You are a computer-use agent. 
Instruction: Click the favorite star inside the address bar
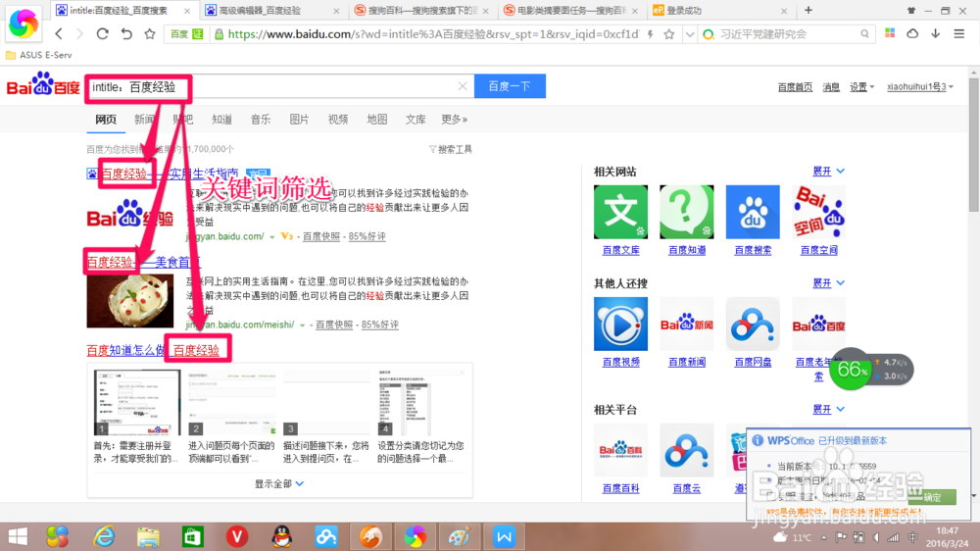coord(668,34)
